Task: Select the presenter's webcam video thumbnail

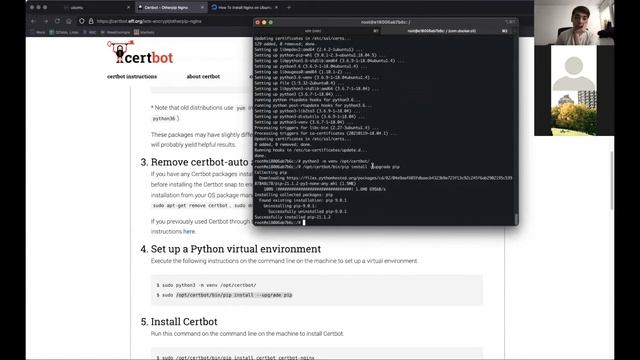Action: pos(574,22)
